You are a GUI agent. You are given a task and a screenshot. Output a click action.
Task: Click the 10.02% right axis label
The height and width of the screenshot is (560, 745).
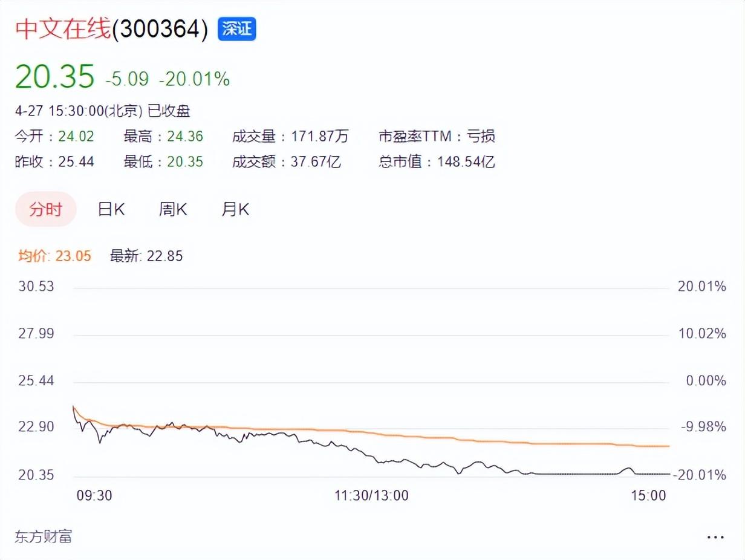(702, 334)
